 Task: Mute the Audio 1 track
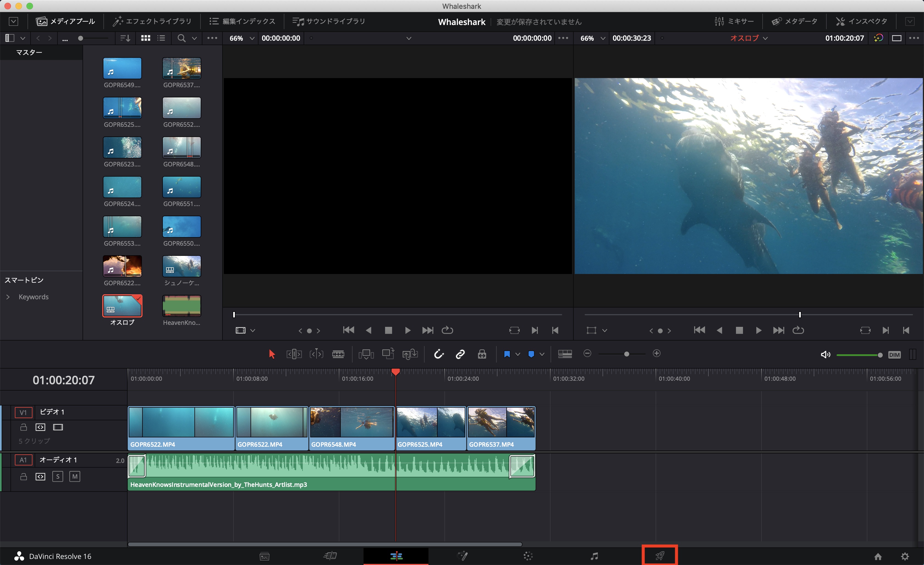[75, 476]
